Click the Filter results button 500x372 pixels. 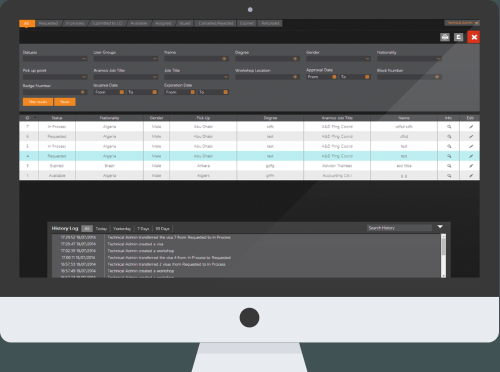click(38, 102)
